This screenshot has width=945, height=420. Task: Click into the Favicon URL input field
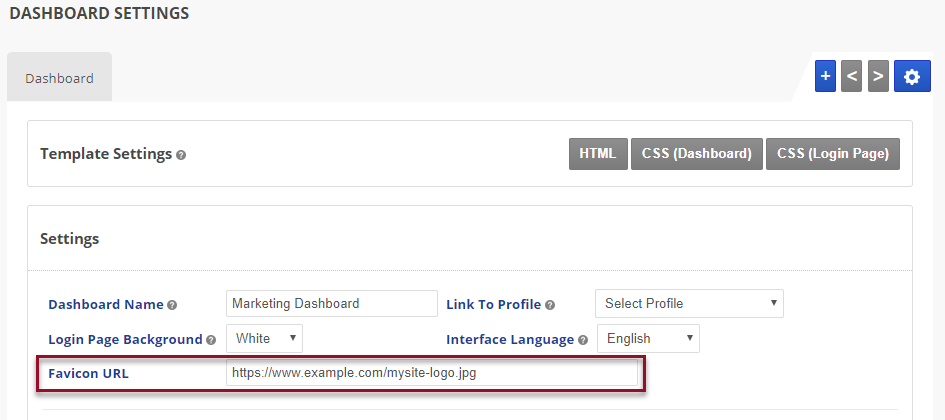coord(431,373)
